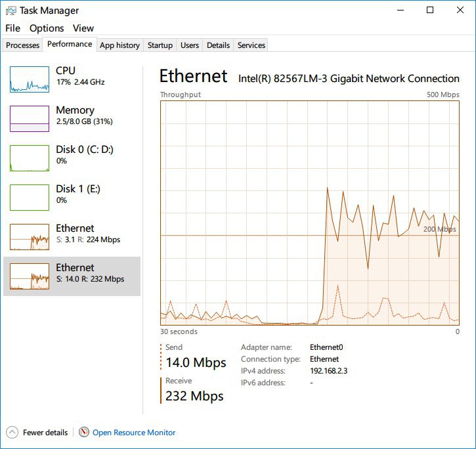Go to the Startup tab

160,45
